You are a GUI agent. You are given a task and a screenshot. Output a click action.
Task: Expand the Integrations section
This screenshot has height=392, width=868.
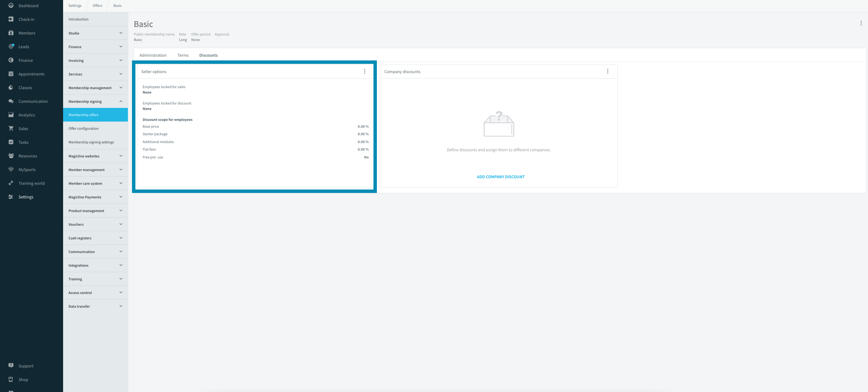[95, 265]
